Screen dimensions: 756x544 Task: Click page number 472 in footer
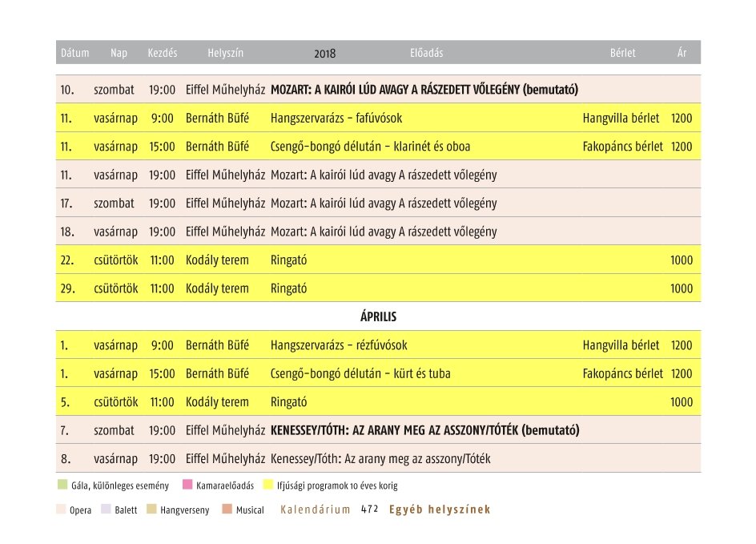point(370,510)
